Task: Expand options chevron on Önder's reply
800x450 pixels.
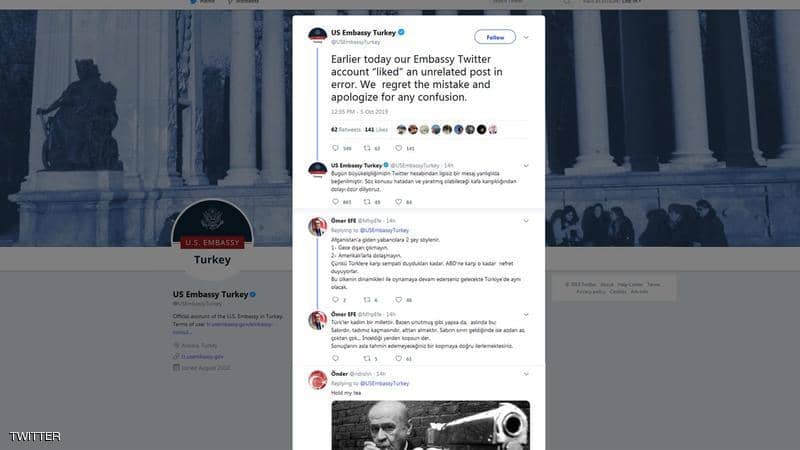Action: [x=526, y=374]
